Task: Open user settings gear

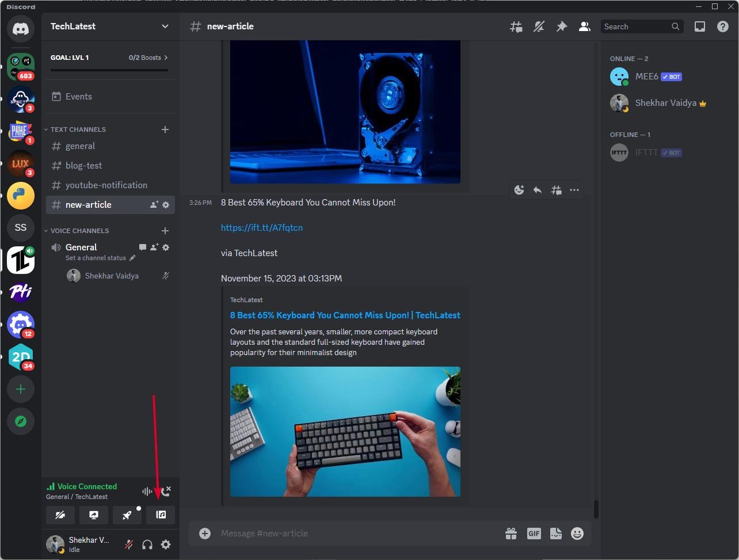Action: [166, 544]
